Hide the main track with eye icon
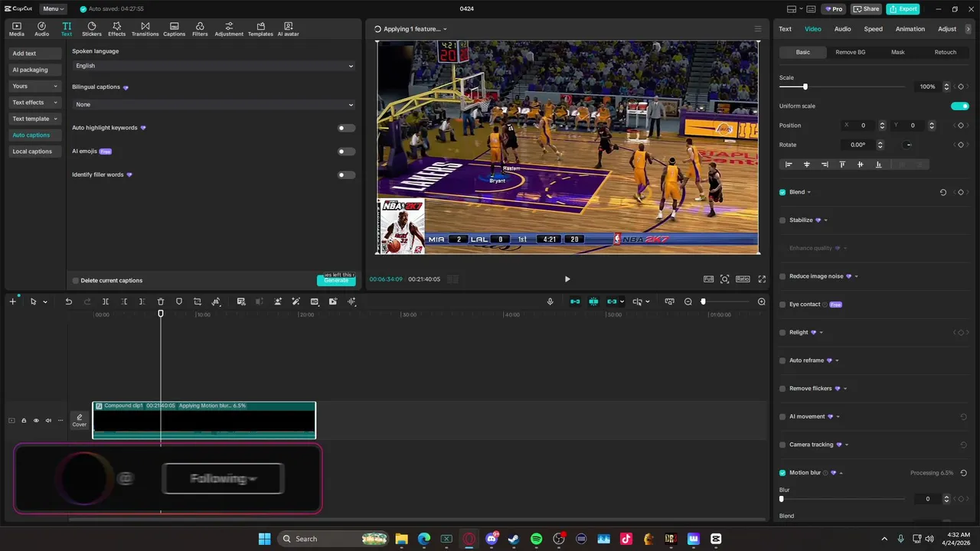The width and height of the screenshot is (980, 551). tap(36, 420)
